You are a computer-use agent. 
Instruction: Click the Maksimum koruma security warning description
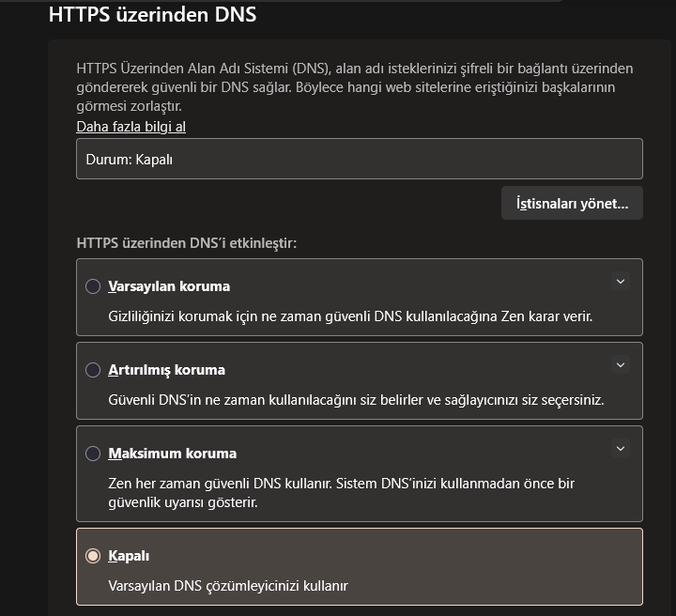pyautogui.click(x=341, y=493)
